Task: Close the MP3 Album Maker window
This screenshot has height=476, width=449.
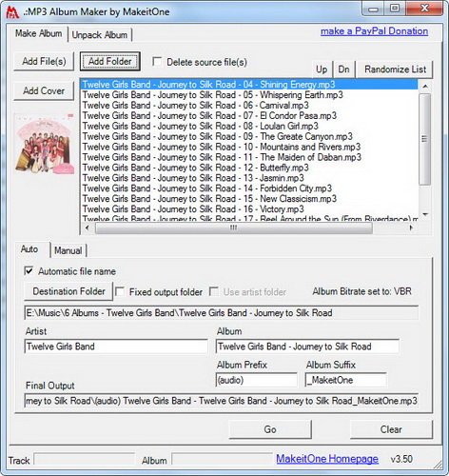Action: pyautogui.click(x=424, y=9)
